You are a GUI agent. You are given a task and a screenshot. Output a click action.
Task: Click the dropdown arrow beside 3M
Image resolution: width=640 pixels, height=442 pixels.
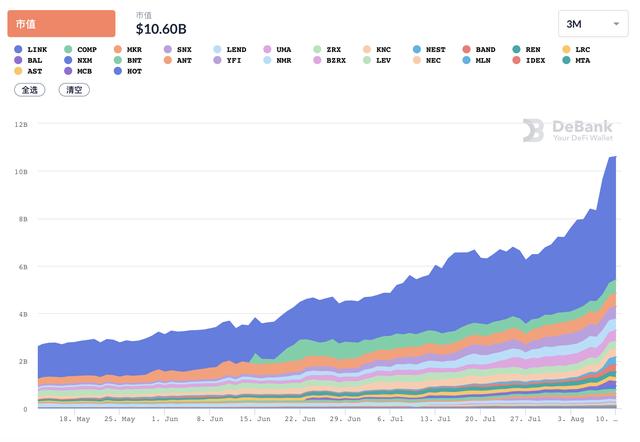[x=616, y=24]
